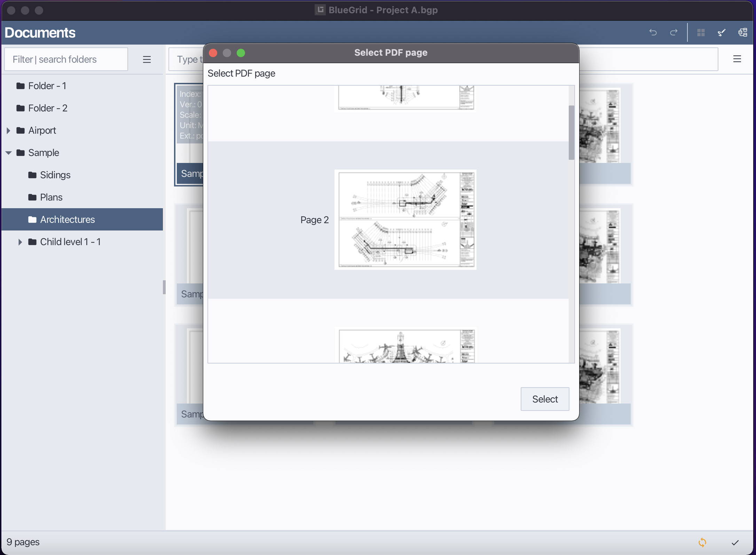Expand the Child level 1 - 1 folder
This screenshot has width=756, height=555.
[20, 242]
